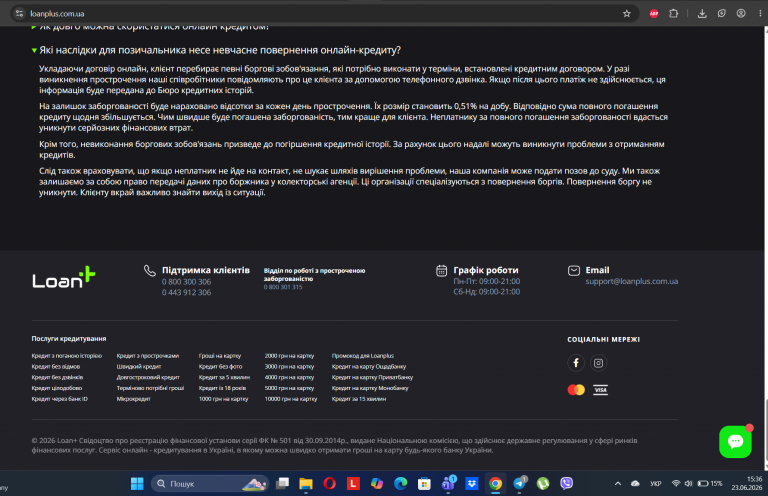Switch to Chrome in the taskbar

click(496, 484)
